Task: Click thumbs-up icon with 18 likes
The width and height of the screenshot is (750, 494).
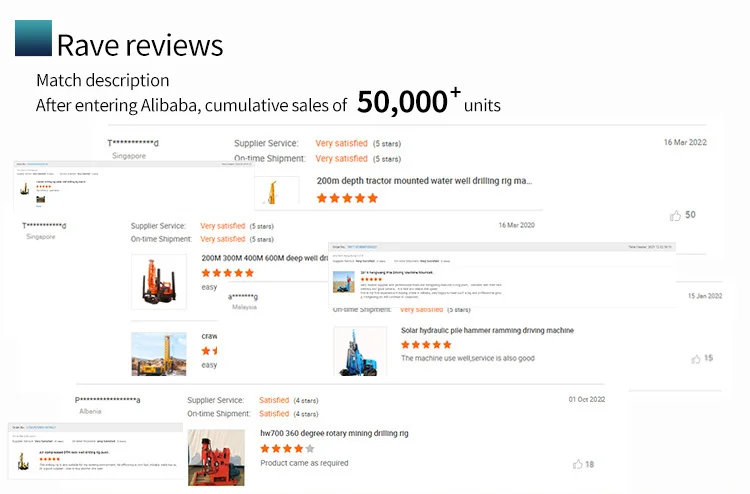Action: click(x=577, y=464)
